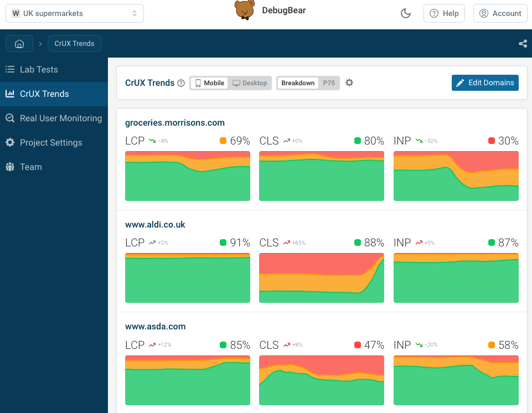532x413 pixels.
Task: Switch to Mobile view
Action: point(209,83)
